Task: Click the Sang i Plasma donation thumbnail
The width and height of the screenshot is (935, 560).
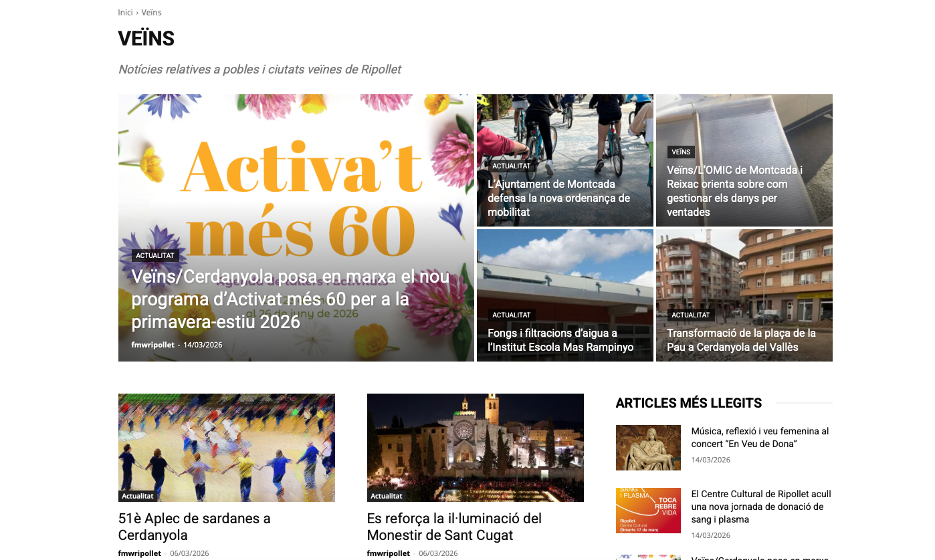Action: [647, 511]
